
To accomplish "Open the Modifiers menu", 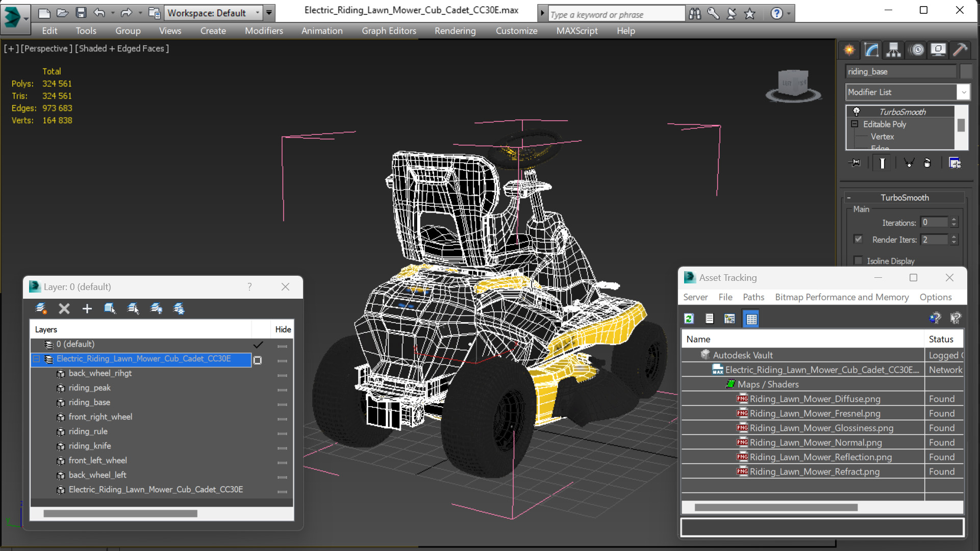I will [x=264, y=31].
